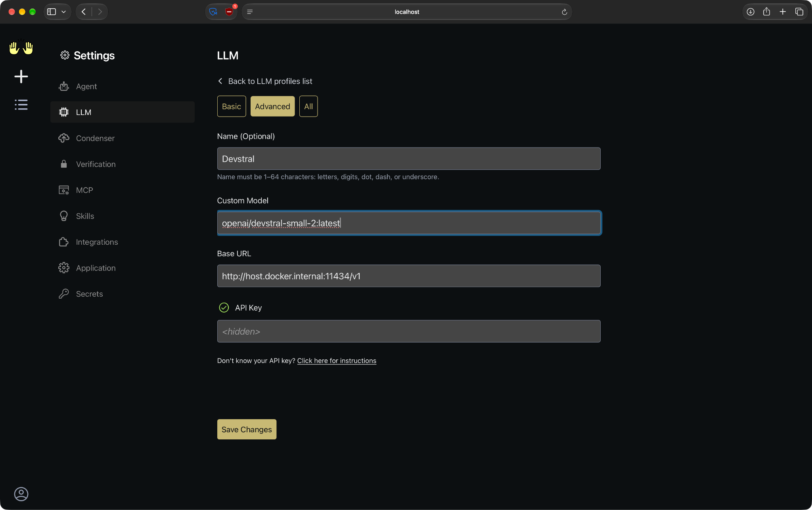This screenshot has height=510, width=812.
Task: Click the Secrets key icon
Action: [64, 294]
